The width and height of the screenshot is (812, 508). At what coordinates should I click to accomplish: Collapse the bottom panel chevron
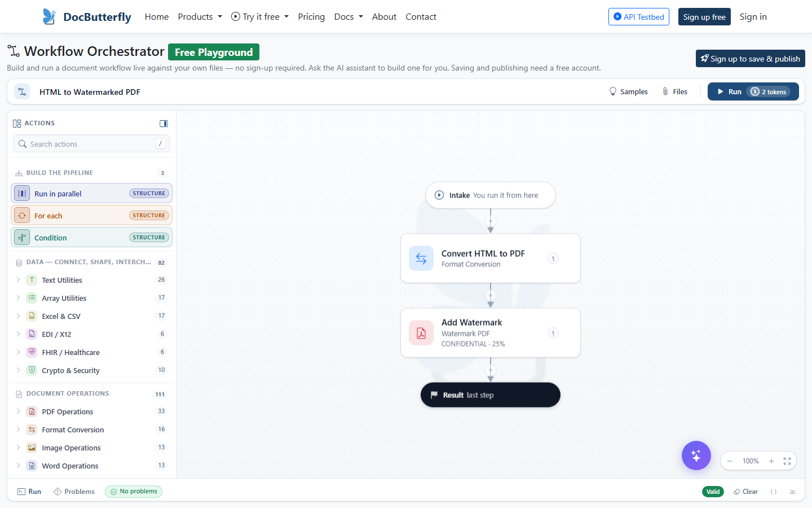click(792, 492)
